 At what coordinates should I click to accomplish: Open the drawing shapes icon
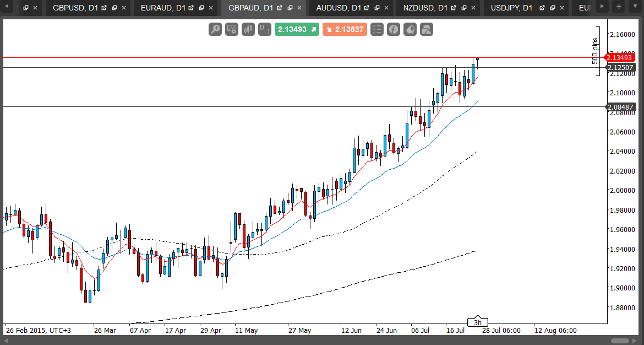point(427,29)
